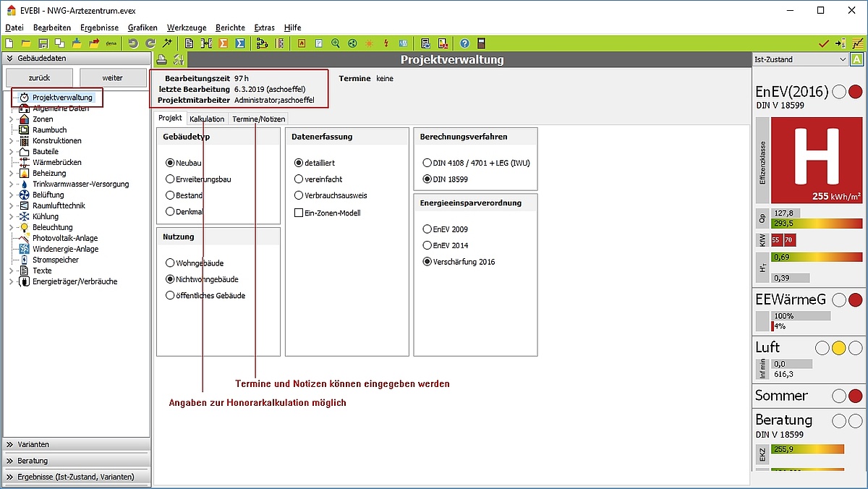Click the HT 0,69 gradient bar

[817, 257]
